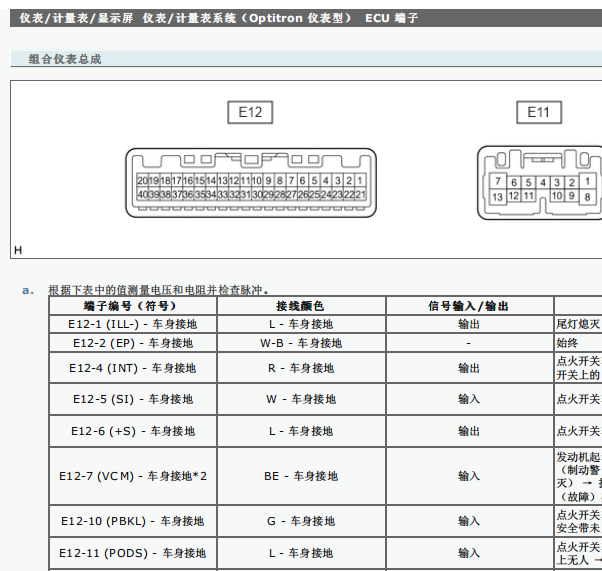Click the 输入 cell in E12-10 row
Viewport: 602px width, 571px height.
click(470, 521)
